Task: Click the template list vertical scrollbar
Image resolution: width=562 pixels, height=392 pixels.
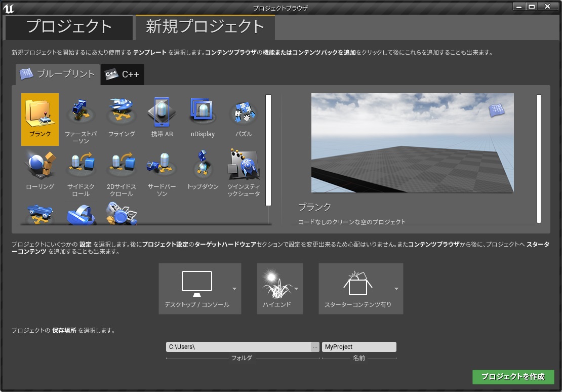Action: click(268, 150)
